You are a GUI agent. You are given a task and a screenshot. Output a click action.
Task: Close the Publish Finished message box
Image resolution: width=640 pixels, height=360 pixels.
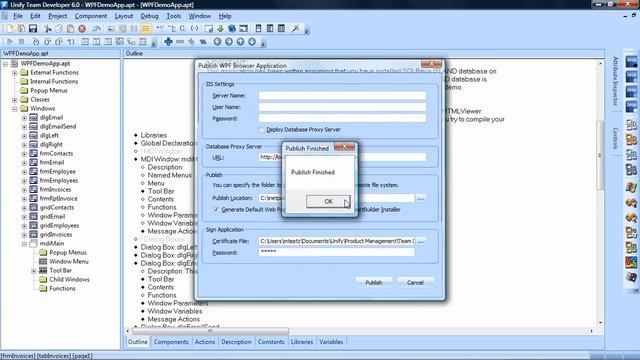344,146
